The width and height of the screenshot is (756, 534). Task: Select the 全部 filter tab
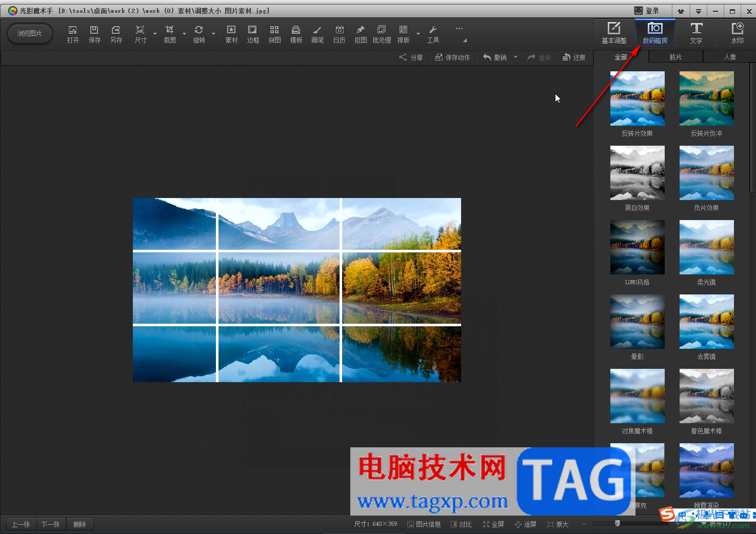click(621, 57)
